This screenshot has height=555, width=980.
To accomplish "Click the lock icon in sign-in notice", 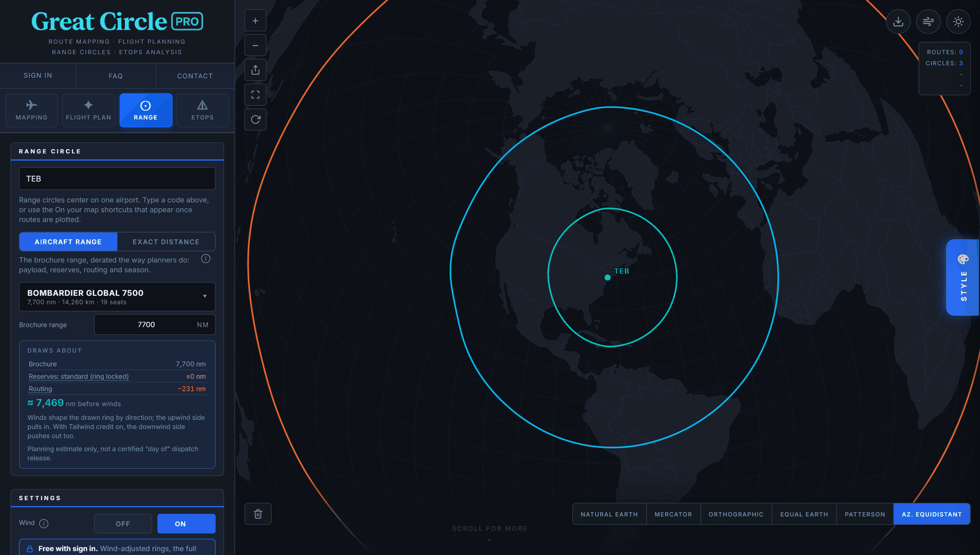I will [30, 549].
